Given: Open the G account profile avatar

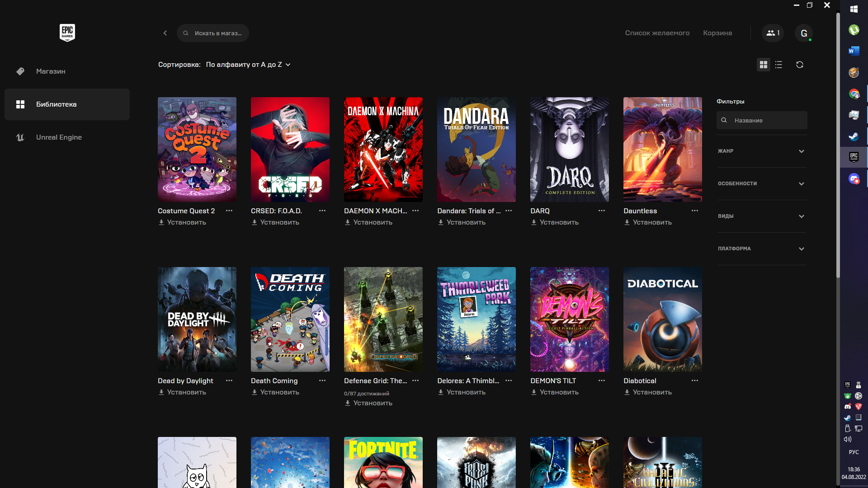Looking at the screenshot, I should pyautogui.click(x=804, y=33).
